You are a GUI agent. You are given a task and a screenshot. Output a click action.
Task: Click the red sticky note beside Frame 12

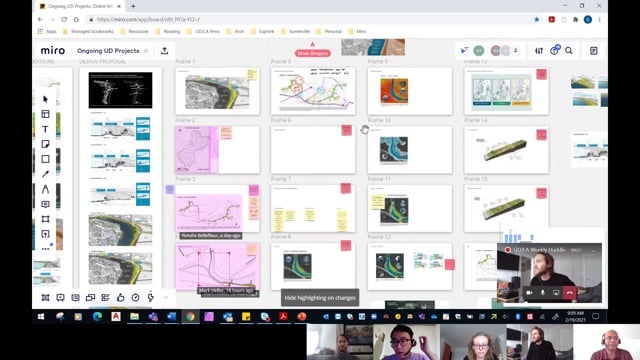[x=450, y=264]
